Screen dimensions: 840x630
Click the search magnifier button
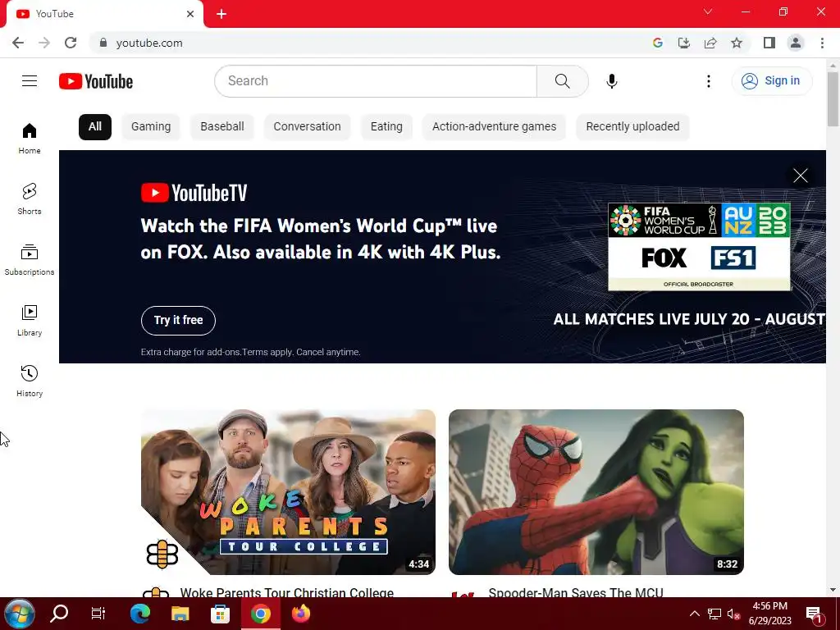[563, 81]
